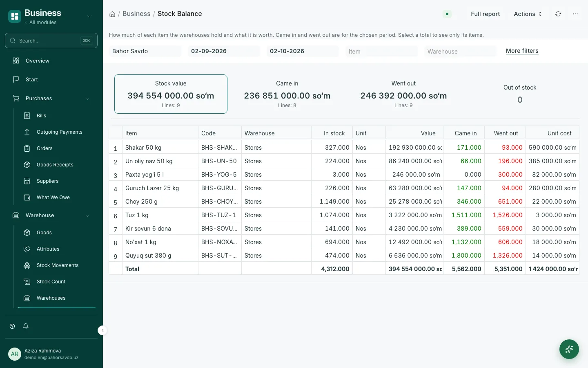
Task: Go to the Warehouses menu item
Action: tap(56, 298)
